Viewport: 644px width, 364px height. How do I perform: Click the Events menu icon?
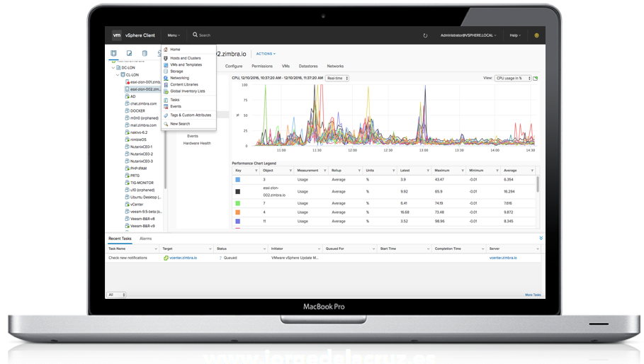tap(166, 106)
